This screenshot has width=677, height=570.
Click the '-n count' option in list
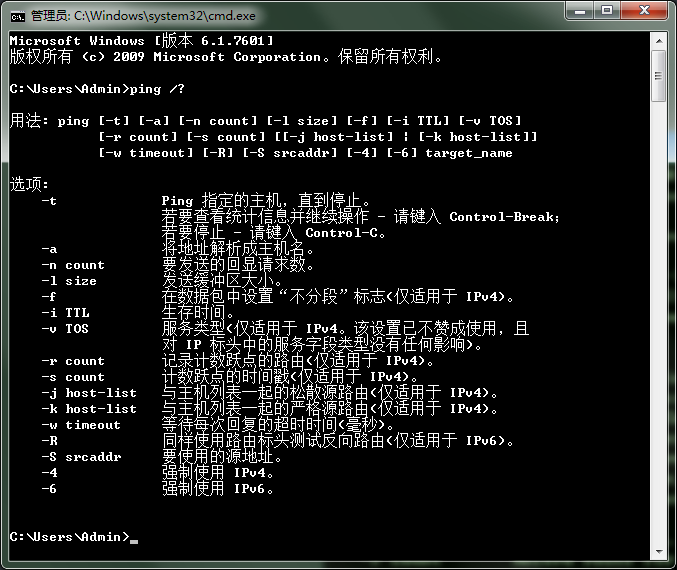pos(73,265)
